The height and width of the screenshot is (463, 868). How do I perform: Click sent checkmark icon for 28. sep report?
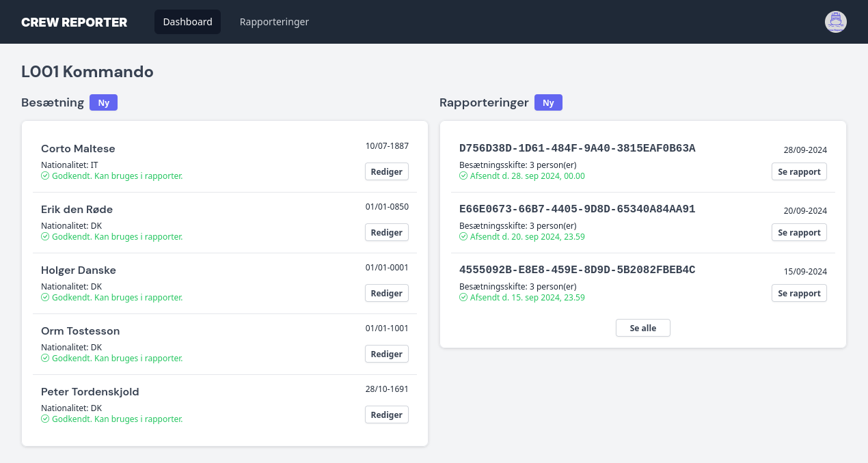coord(463,176)
